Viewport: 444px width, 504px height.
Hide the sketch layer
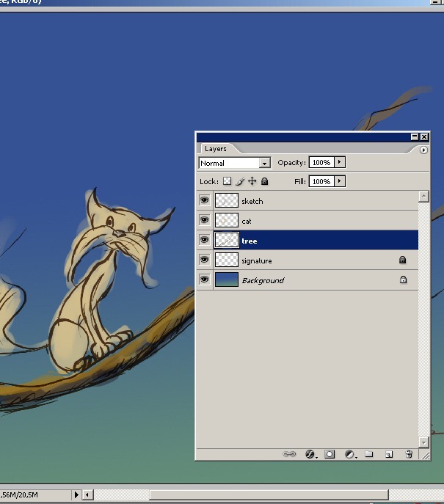coord(205,200)
